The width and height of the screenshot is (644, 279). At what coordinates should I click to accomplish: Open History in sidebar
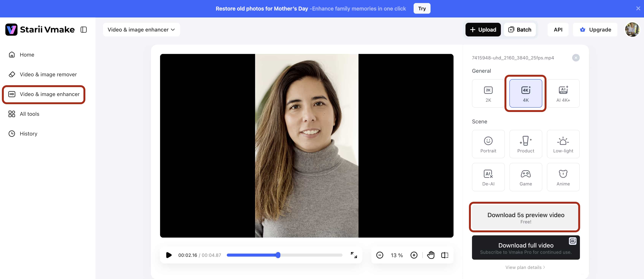pos(23,133)
